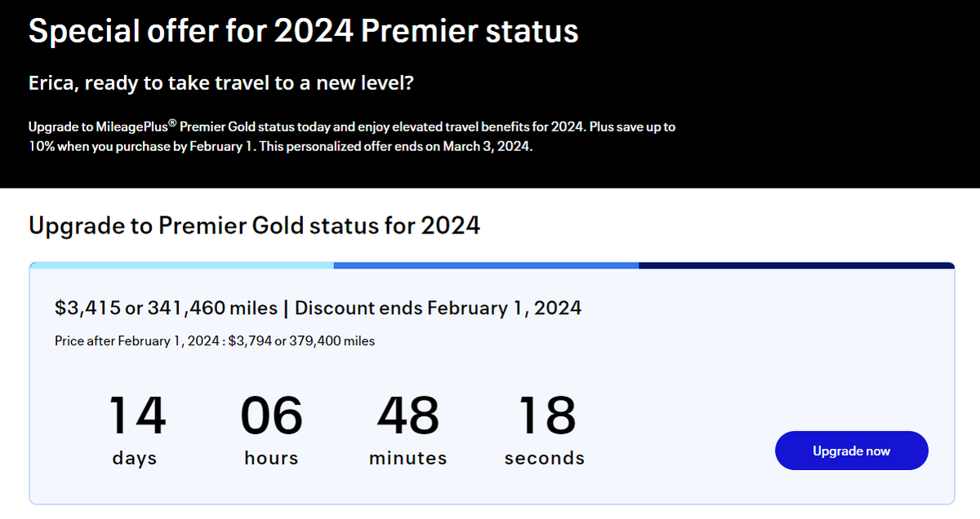The height and width of the screenshot is (519, 980).
Task: Click the medium blue progress segment
Action: [x=486, y=264]
